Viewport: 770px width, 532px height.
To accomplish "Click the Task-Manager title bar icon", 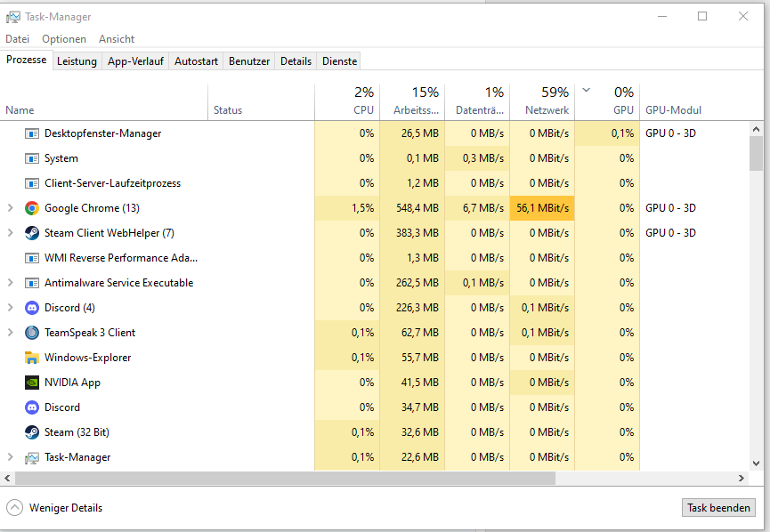I will point(13,17).
